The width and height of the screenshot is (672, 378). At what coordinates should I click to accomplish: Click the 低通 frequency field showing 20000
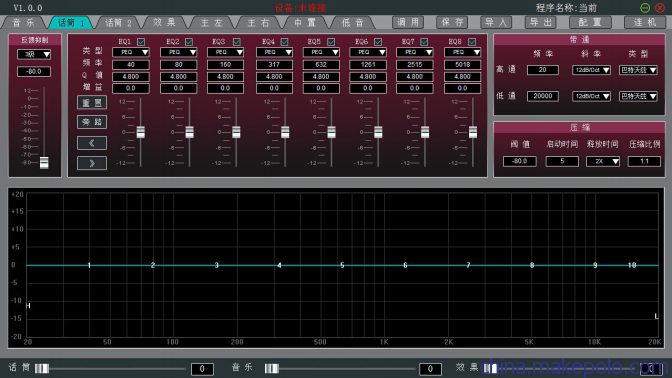point(543,96)
